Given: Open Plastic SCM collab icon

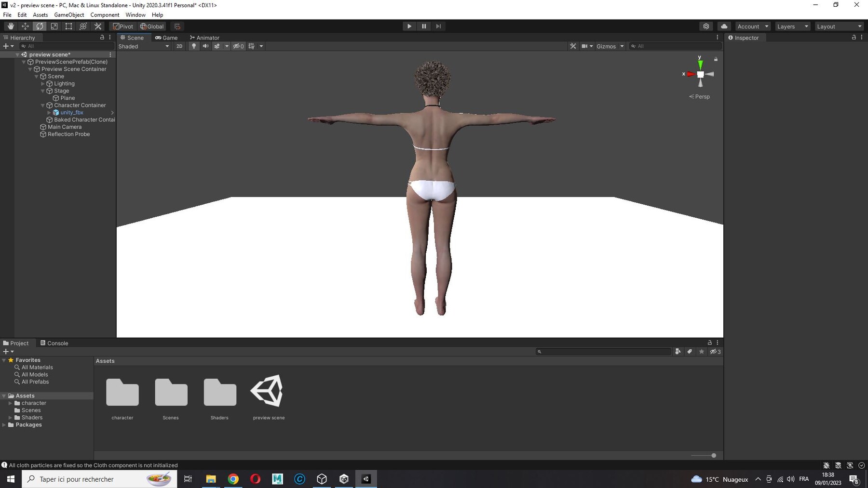Looking at the screenshot, I should (x=706, y=26).
